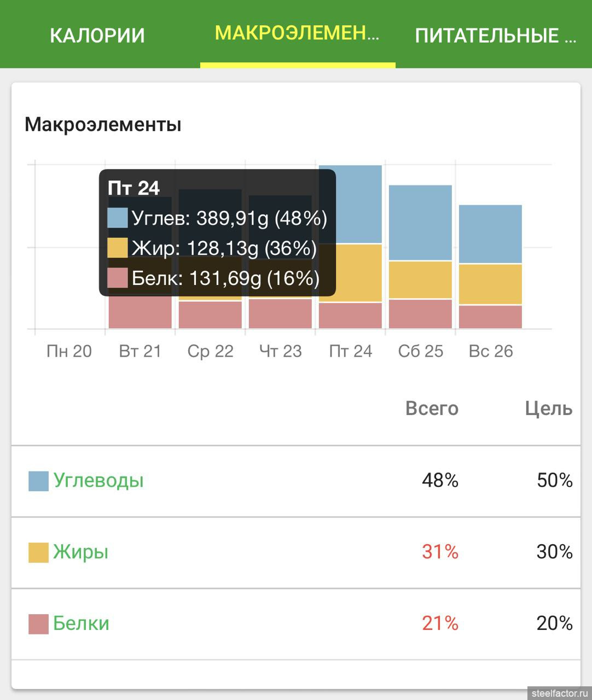Viewport: 592px width, 700px height.
Task: Switch to the КАЛОРИИ tab
Action: tap(97, 35)
